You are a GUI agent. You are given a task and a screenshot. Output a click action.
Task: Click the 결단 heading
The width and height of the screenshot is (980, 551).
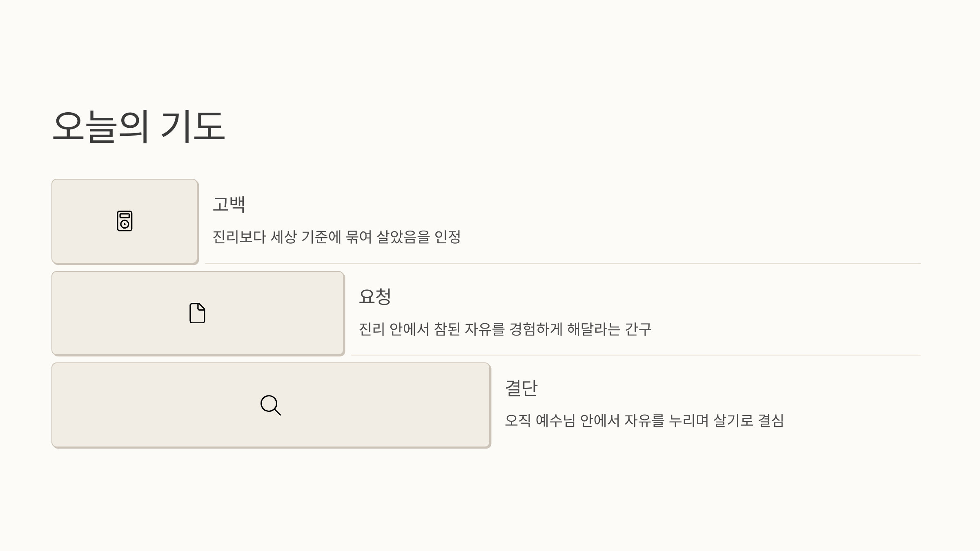pyautogui.click(x=521, y=388)
